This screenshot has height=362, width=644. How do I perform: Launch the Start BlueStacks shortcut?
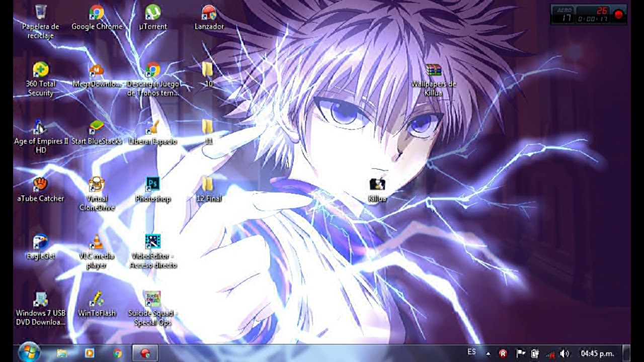[97, 132]
